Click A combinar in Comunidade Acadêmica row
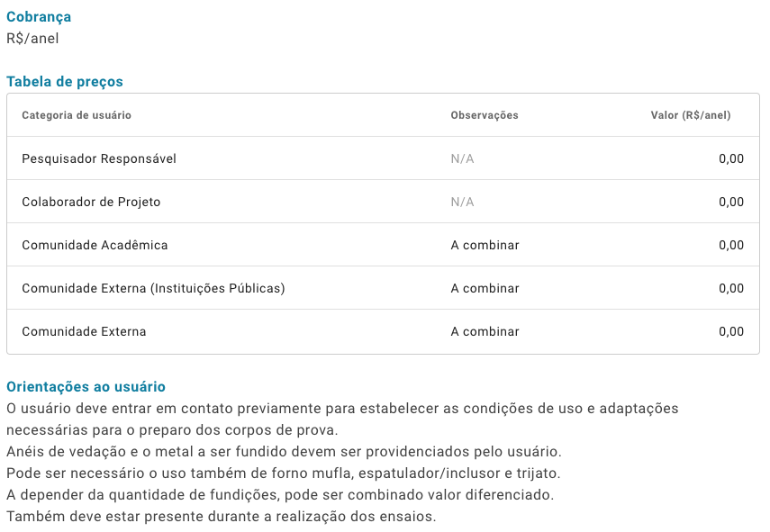This screenshot has width=770, height=532. pyautogui.click(x=485, y=245)
